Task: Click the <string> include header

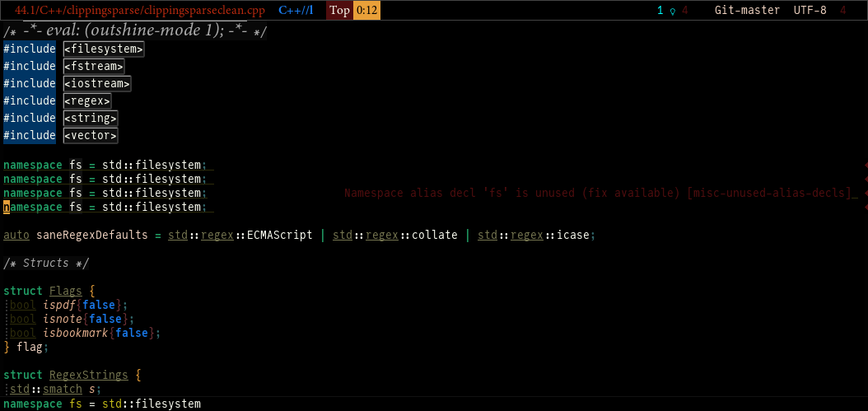Action: coord(91,118)
